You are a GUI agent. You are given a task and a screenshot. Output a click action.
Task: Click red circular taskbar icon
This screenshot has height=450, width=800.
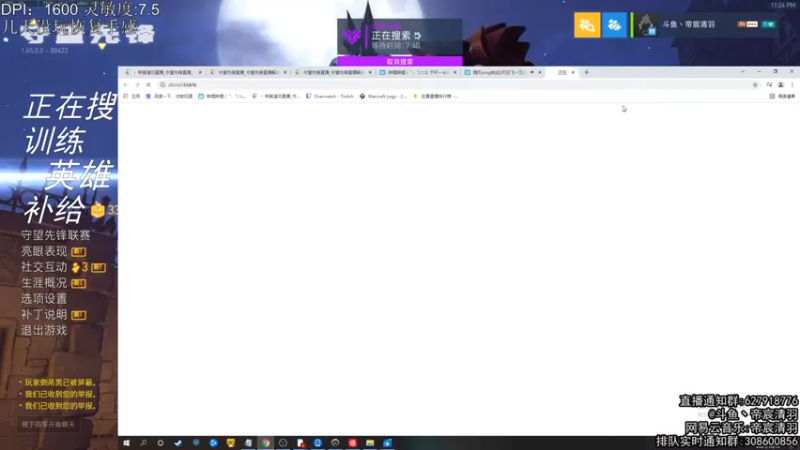(353, 443)
